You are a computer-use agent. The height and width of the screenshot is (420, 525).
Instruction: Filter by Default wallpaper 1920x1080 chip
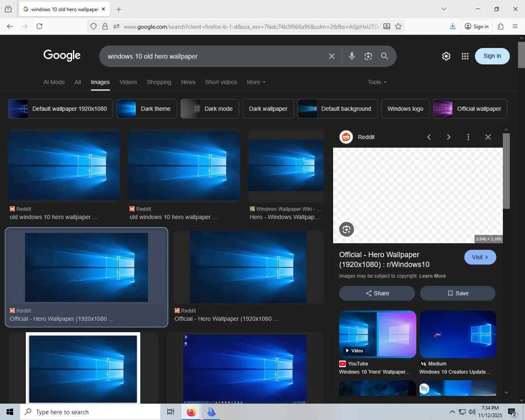(x=61, y=109)
